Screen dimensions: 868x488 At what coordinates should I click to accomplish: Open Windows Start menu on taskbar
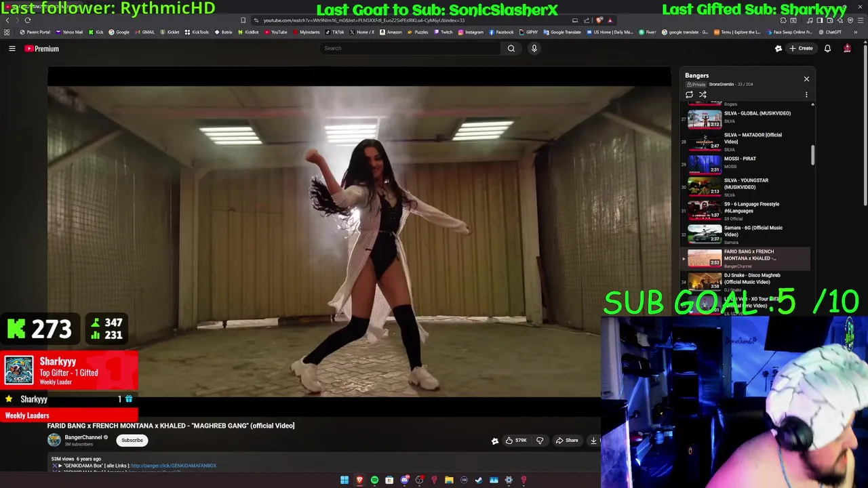pyautogui.click(x=344, y=480)
